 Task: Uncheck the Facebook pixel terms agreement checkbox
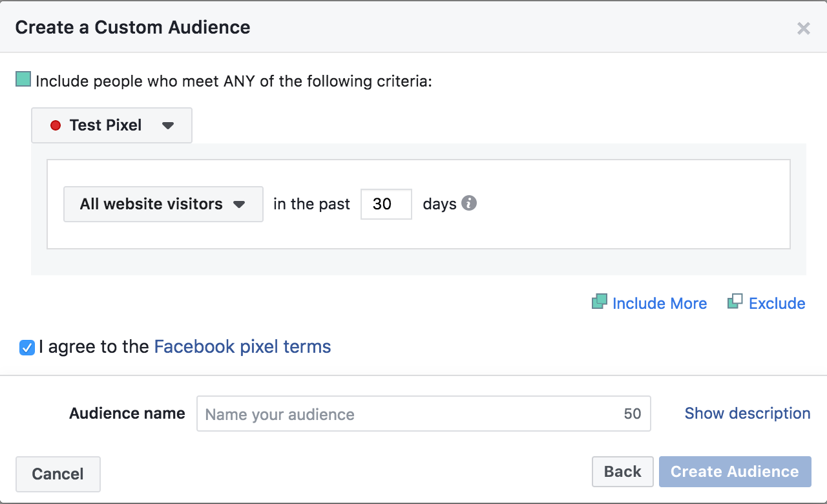point(27,348)
